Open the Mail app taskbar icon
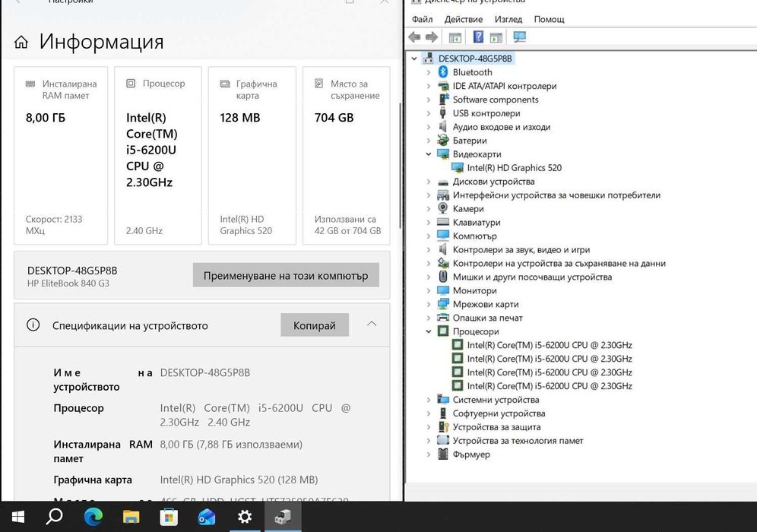Viewport: 757px width, 532px height. tap(207, 517)
